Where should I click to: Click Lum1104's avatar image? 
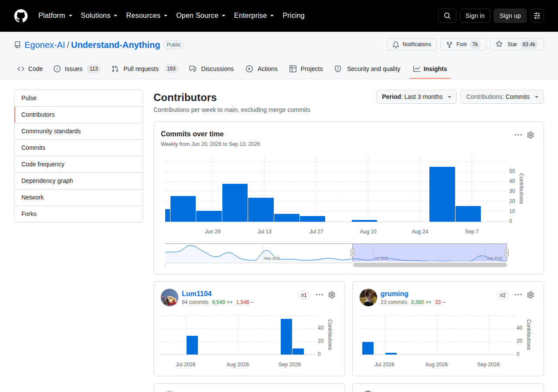(170, 297)
